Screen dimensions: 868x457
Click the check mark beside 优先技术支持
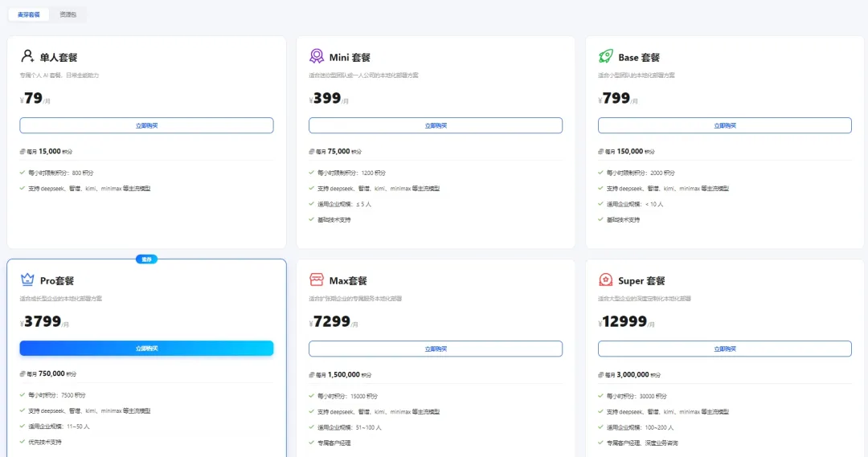tap(23, 442)
